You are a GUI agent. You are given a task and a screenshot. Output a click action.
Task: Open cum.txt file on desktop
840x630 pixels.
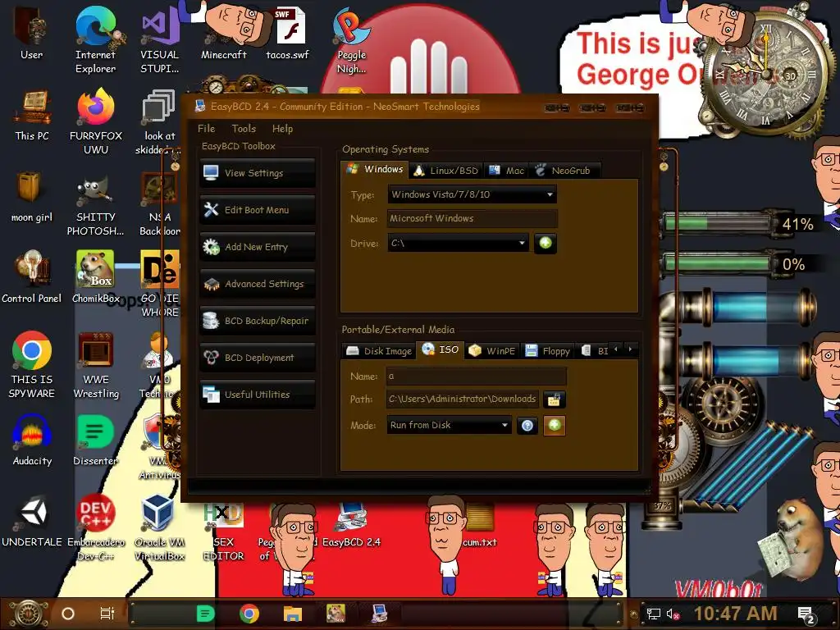(480, 525)
